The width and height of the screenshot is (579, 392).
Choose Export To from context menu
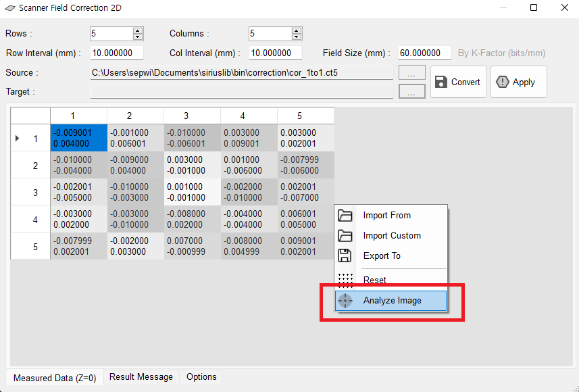coord(382,255)
